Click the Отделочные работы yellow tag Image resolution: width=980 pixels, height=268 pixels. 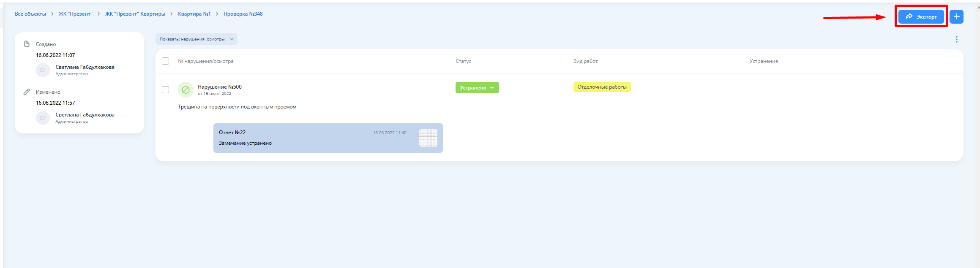tap(602, 87)
